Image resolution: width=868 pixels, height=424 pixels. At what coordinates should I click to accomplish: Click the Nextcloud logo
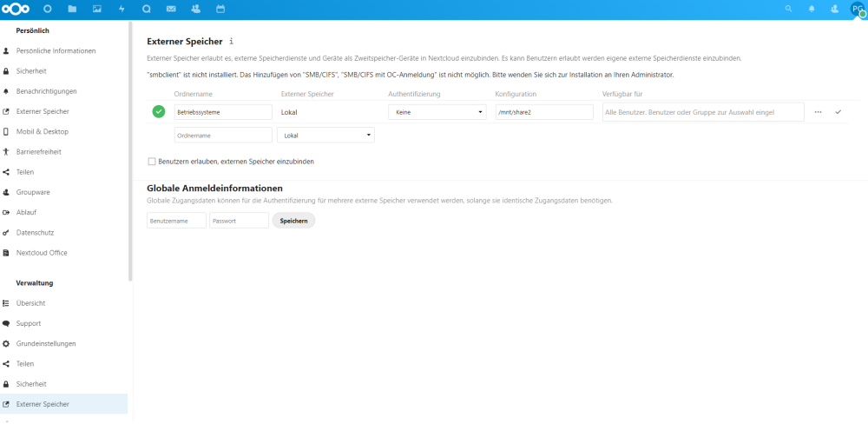[16, 9]
